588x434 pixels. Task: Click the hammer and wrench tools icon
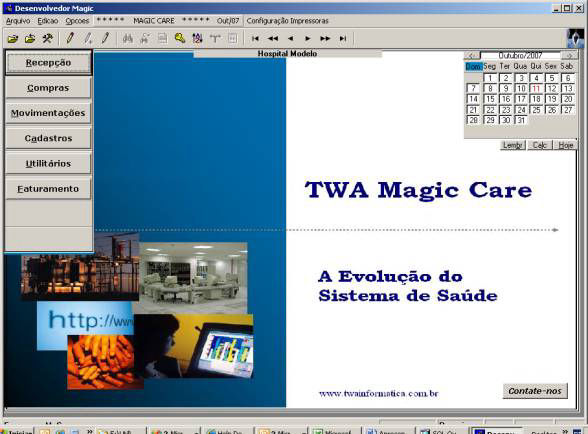coord(47,38)
